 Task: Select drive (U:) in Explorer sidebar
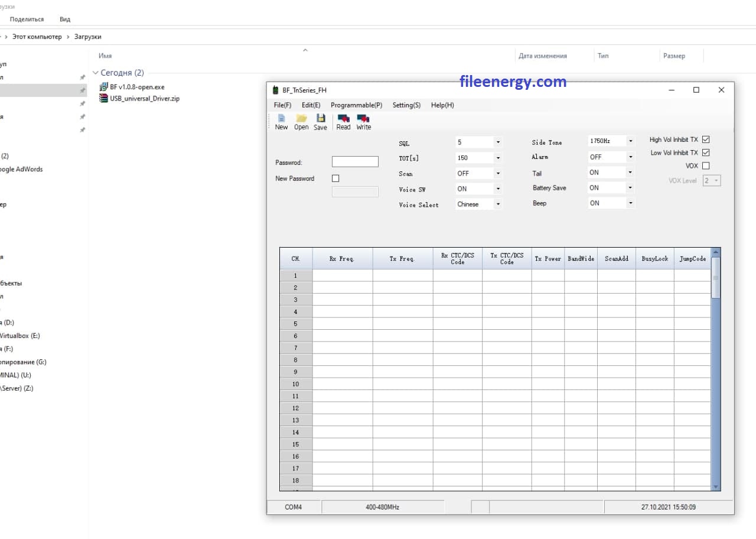[16, 375]
